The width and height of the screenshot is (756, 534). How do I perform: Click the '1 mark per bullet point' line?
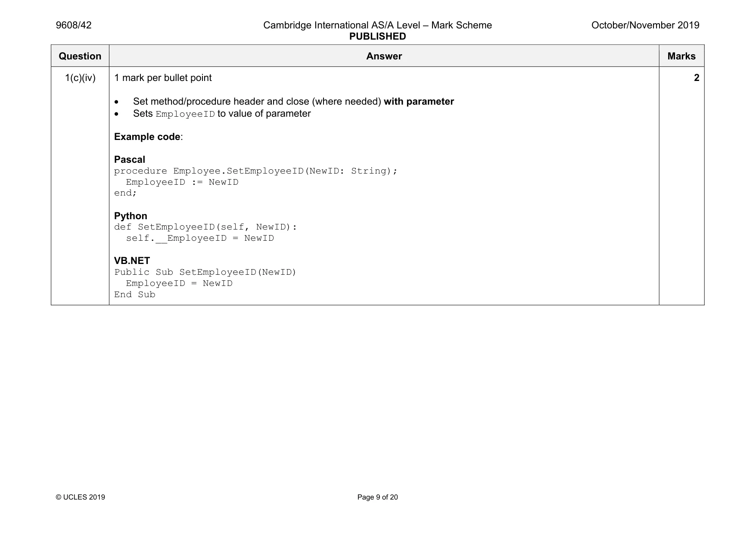(163, 78)
